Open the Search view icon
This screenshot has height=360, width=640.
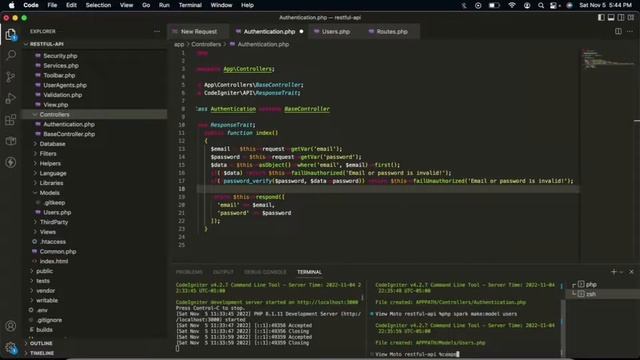pos(11,55)
